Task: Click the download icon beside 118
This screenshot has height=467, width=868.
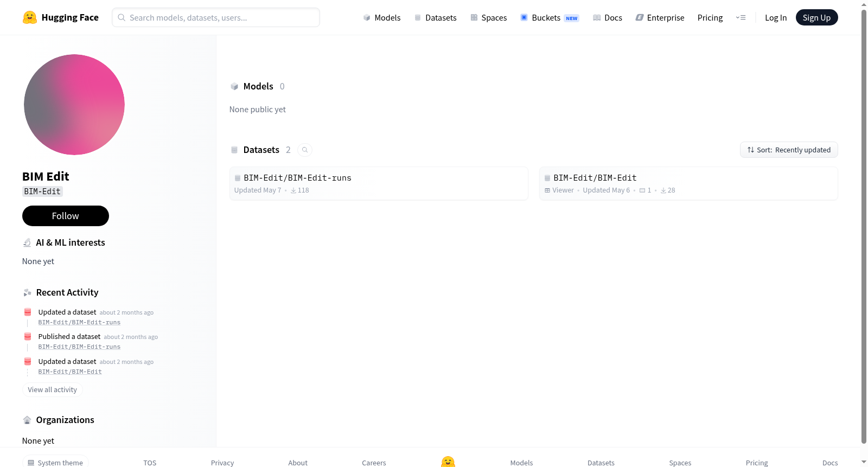Action: click(293, 190)
